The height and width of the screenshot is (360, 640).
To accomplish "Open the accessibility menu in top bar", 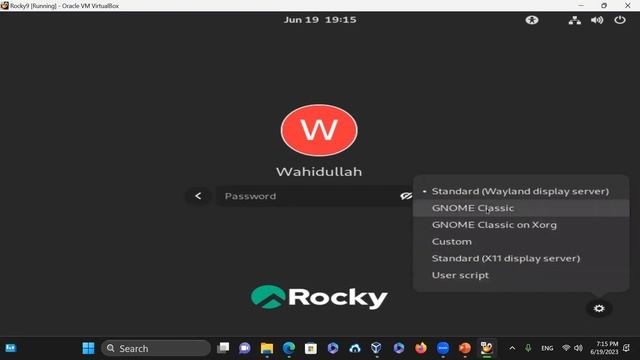I will click(532, 20).
